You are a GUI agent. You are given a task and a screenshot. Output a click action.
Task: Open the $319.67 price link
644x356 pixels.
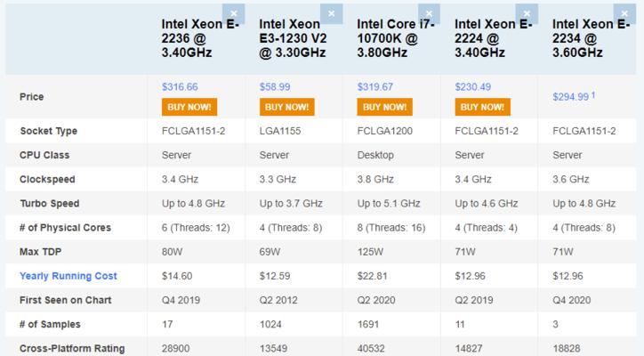375,86
